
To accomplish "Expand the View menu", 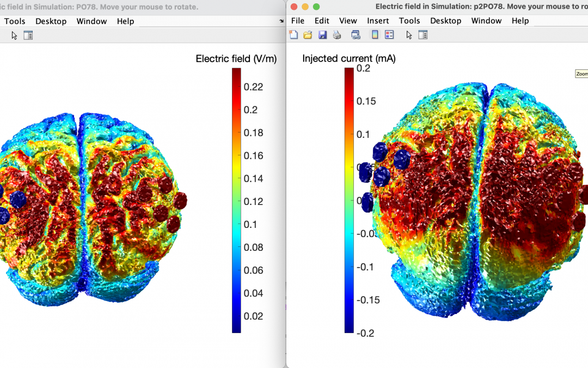I will point(348,21).
